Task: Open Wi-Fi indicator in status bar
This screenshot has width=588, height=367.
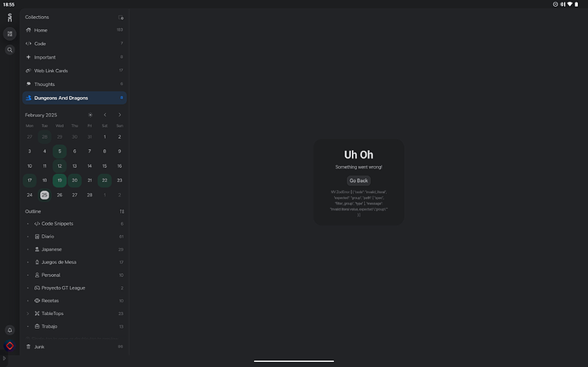Action: click(569, 4)
